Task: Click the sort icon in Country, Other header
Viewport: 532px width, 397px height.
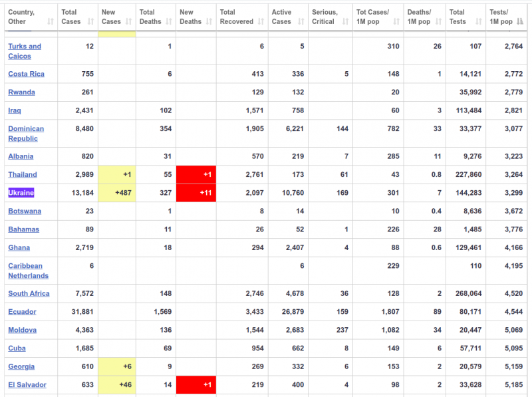Action: coord(51,22)
